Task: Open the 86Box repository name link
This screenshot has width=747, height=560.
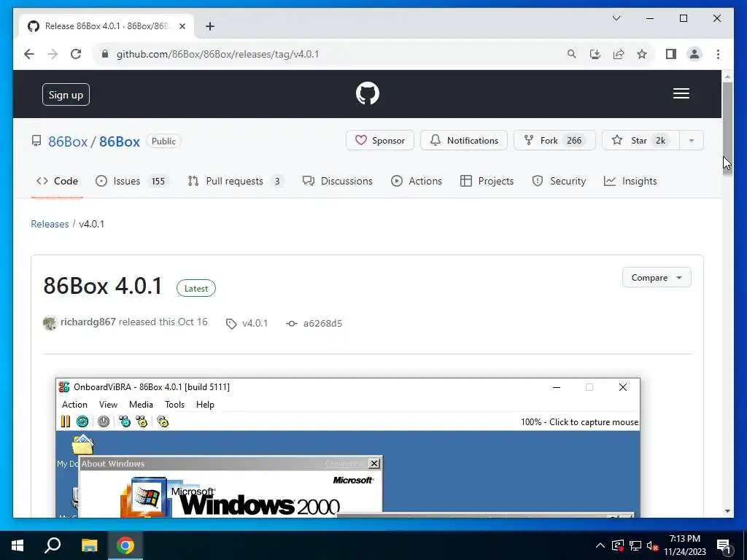Action: 119,141
